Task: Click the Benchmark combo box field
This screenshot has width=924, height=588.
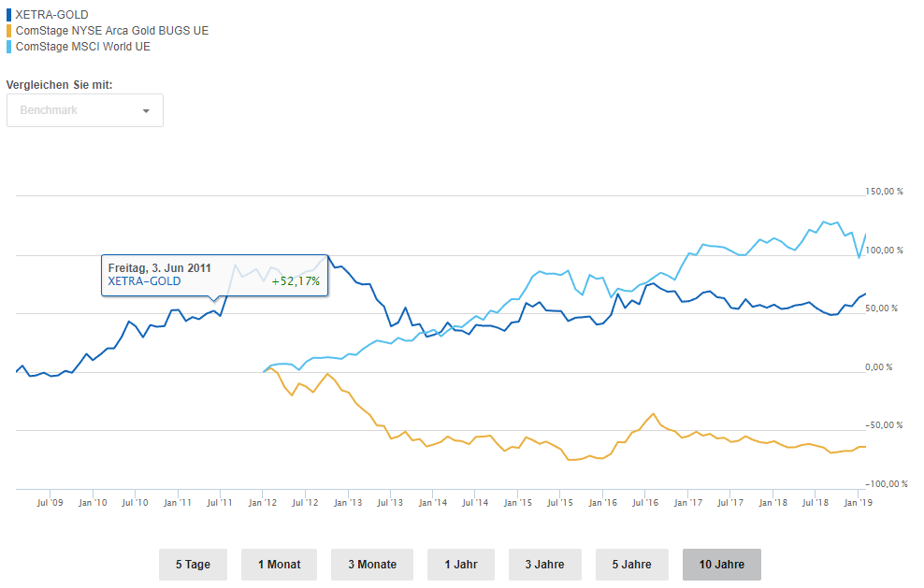Action: pyautogui.click(x=75, y=110)
